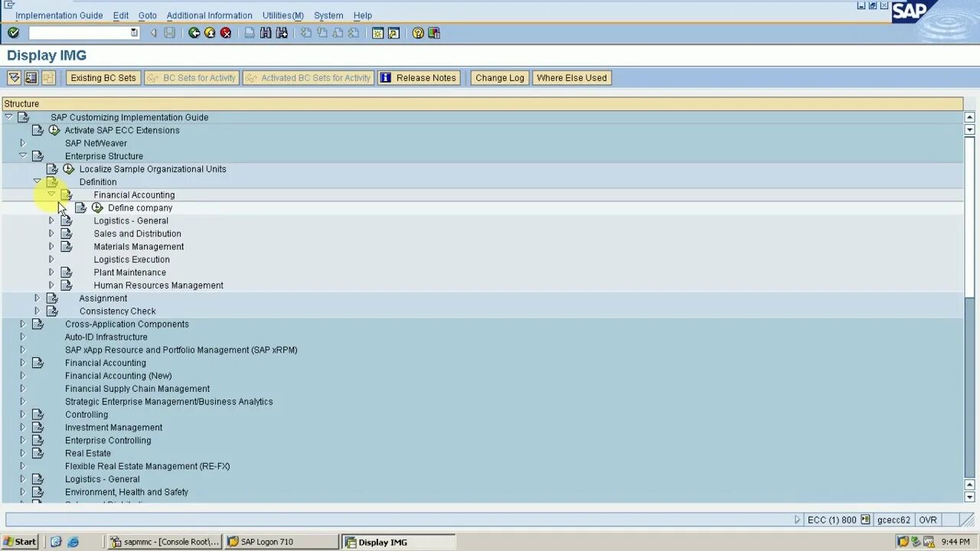Click documentation icon for Enterprise Structure node

(38, 156)
